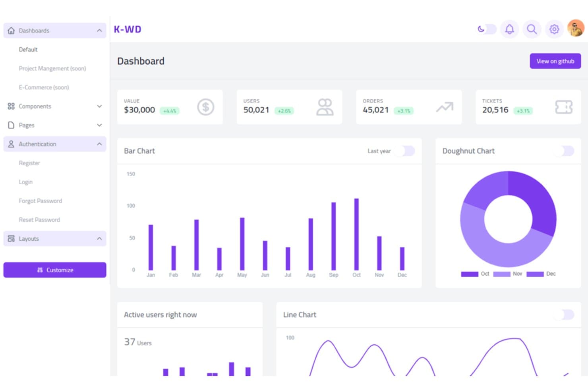Viewport: 588px width, 392px height.
Task: Click the Oct bar in Bar Chart
Action: [x=356, y=234]
